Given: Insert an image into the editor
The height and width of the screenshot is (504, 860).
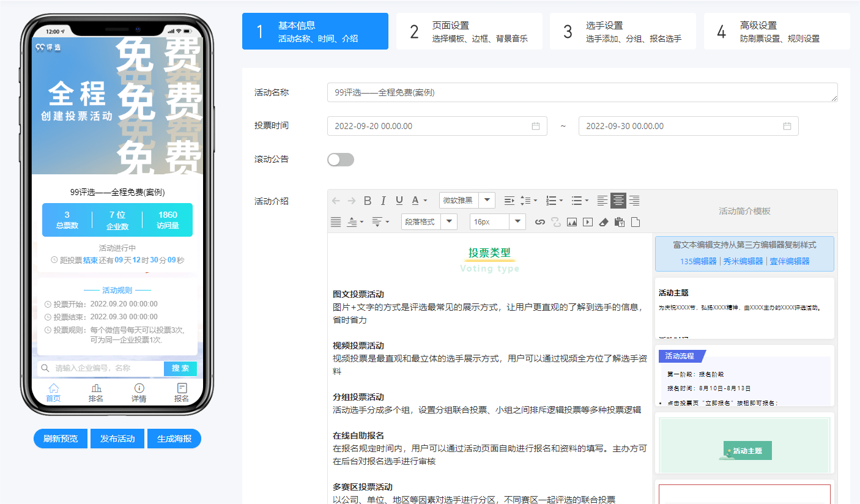Looking at the screenshot, I should point(572,222).
